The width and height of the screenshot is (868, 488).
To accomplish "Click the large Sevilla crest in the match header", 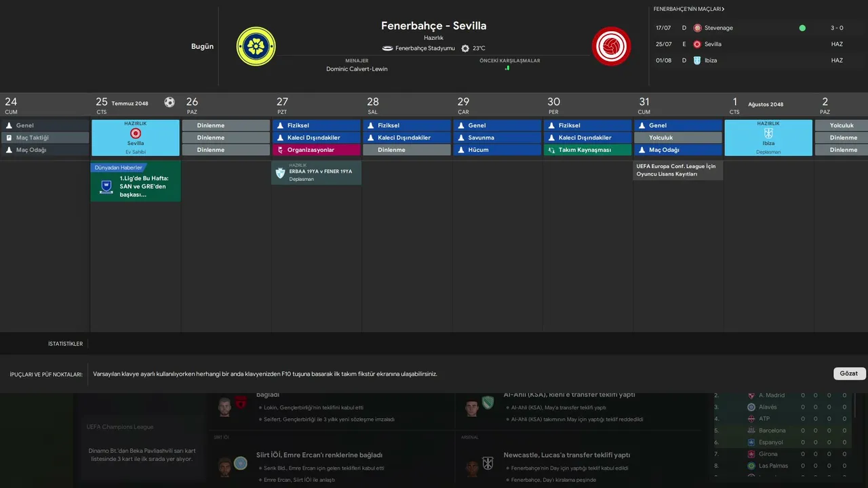I will 611,46.
